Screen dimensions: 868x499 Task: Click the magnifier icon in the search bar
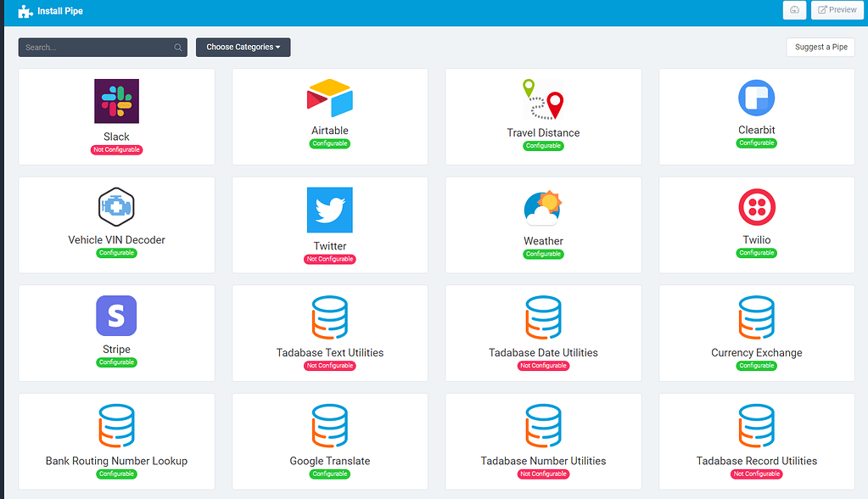178,47
